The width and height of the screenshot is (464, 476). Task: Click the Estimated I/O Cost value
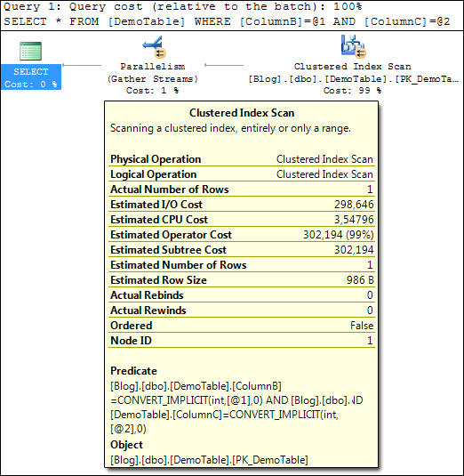point(354,205)
